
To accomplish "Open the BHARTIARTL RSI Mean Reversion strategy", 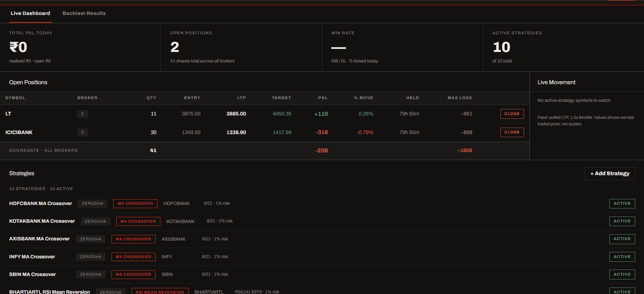I will 49,292.
